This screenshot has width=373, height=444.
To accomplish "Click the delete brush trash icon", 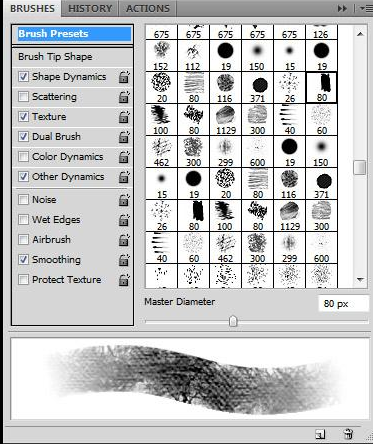I will coord(348,434).
